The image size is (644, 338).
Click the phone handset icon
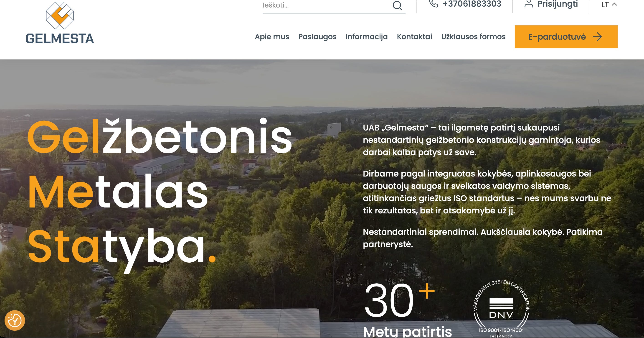(x=433, y=4)
